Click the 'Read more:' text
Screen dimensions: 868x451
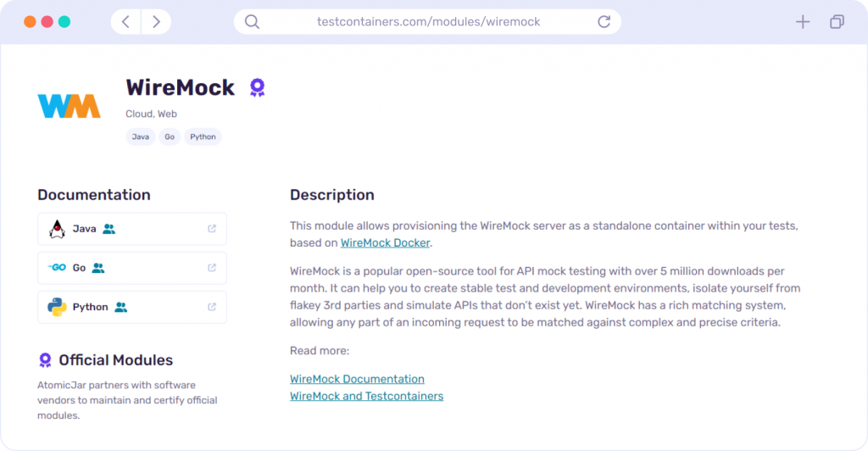pos(320,351)
